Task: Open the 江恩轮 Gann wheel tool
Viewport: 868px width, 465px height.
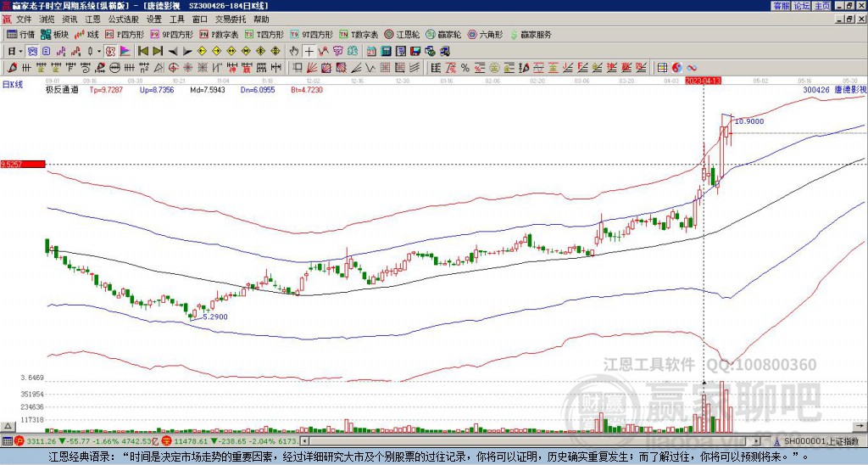Action: pos(402,34)
